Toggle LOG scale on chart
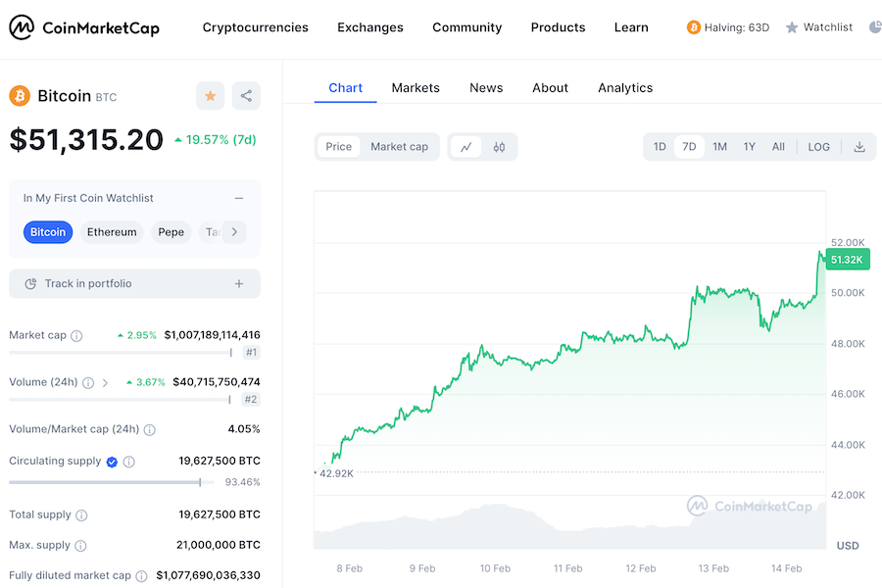The image size is (882, 588). (x=819, y=147)
